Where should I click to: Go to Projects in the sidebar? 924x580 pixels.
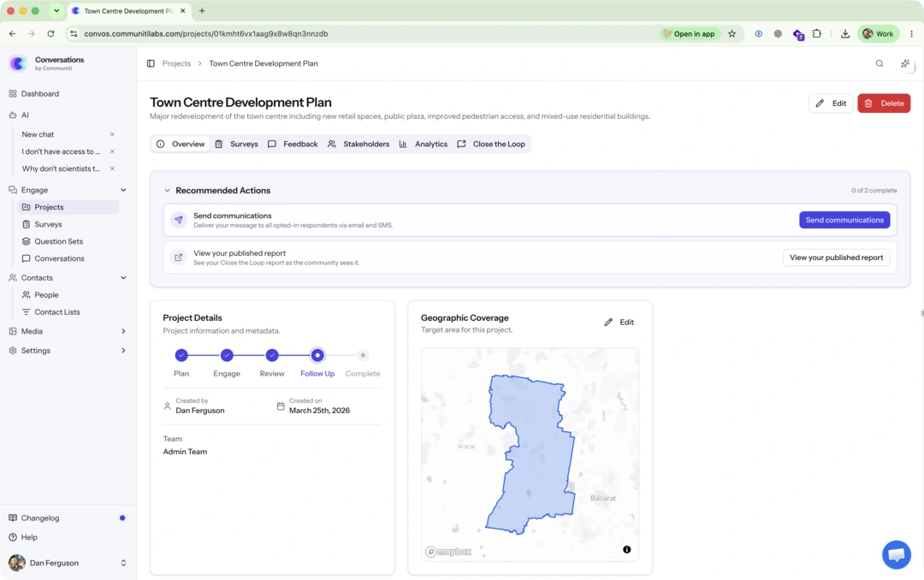click(68, 207)
